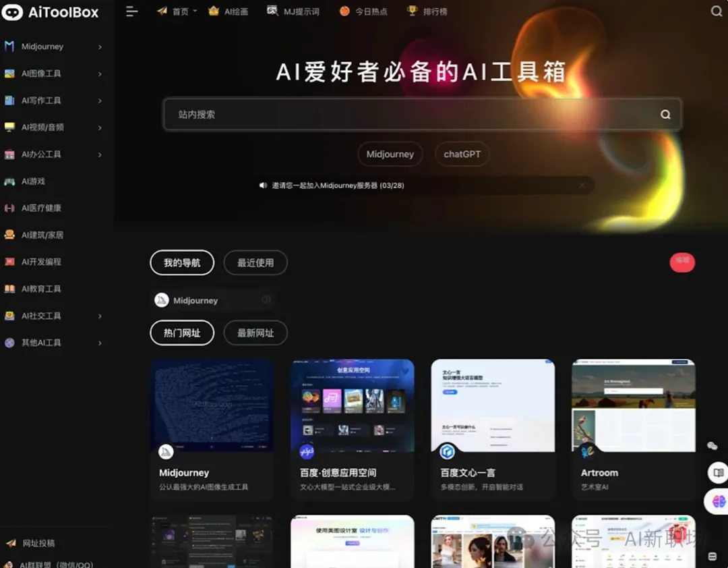Open the MJ提示词 menu item
The height and width of the screenshot is (568, 728).
[x=293, y=11]
